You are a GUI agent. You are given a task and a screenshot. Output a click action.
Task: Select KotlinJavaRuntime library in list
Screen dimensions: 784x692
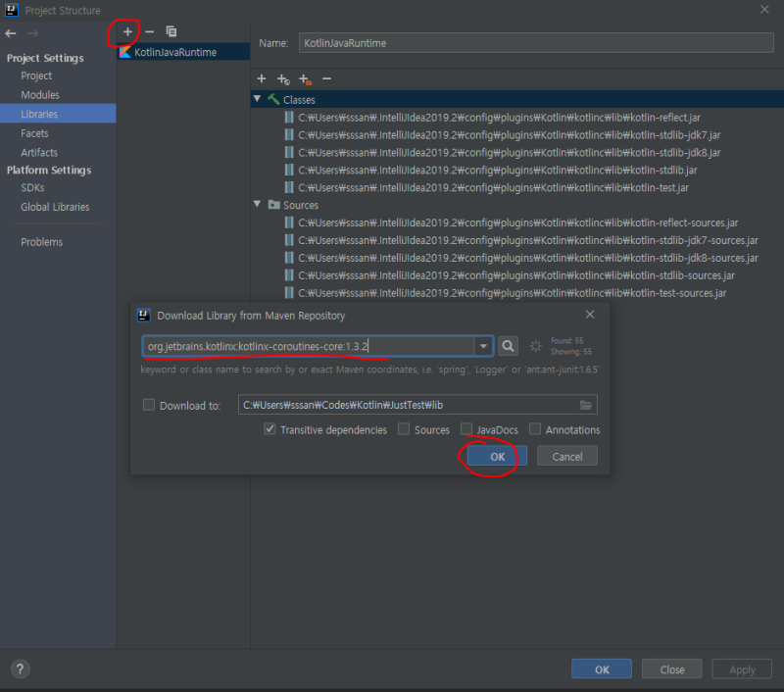175,52
